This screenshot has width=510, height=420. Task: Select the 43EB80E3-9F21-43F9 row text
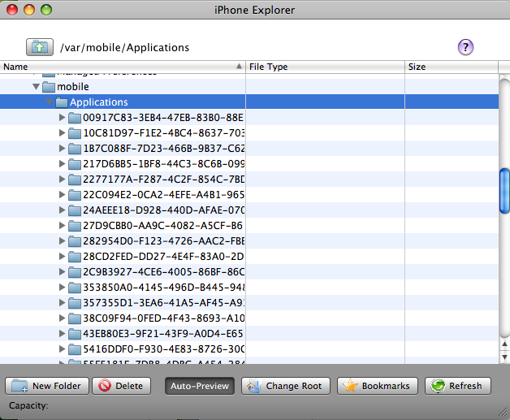(163, 334)
